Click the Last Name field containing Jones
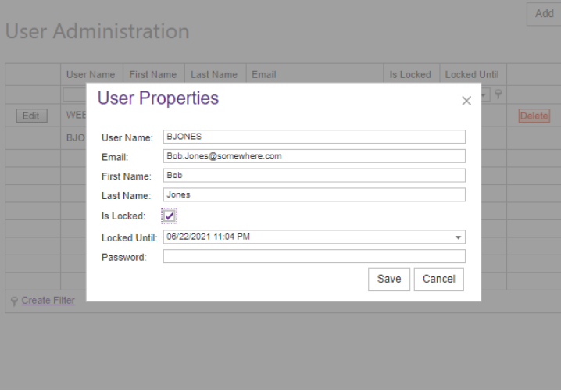This screenshot has height=392, width=561. [x=313, y=194]
